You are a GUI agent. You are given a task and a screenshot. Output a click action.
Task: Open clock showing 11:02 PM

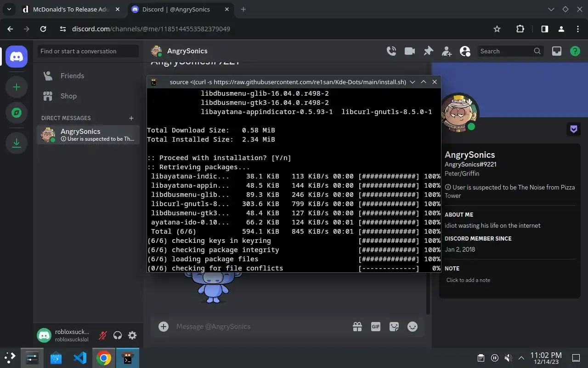coord(546,358)
